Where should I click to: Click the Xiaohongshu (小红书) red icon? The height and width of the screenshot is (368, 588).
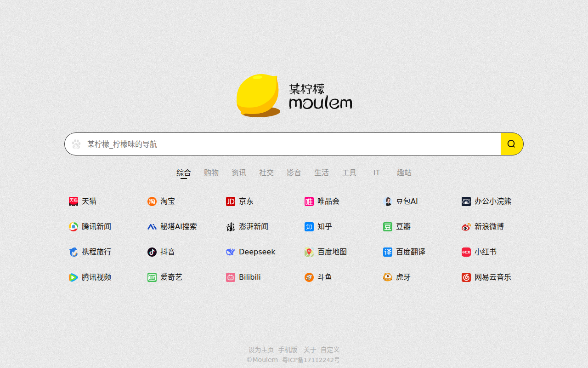tap(466, 252)
